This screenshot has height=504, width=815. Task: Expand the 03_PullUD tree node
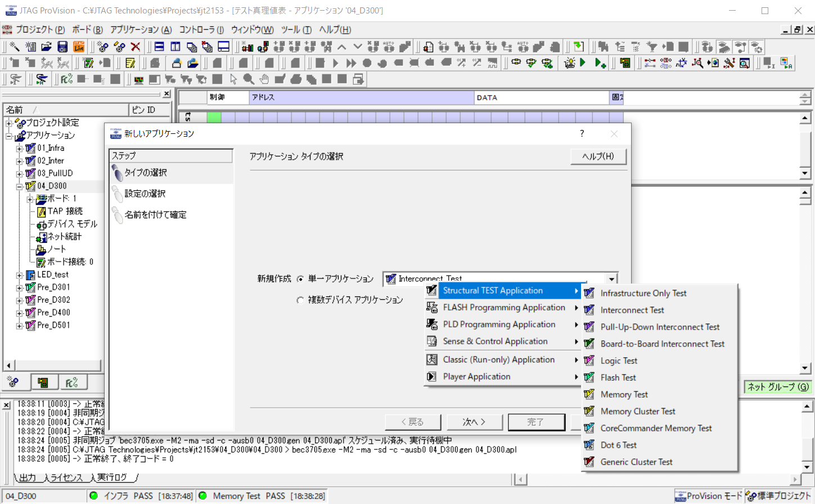pyautogui.click(x=20, y=173)
